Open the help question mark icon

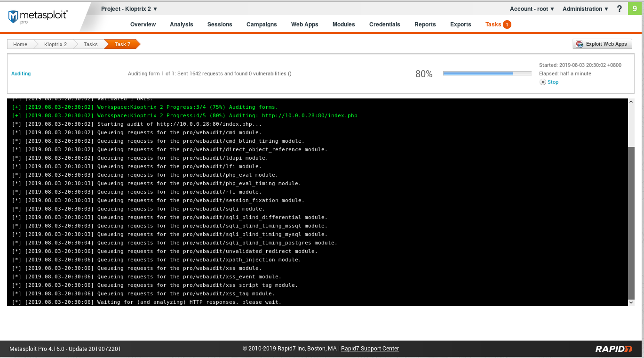coord(620,8)
